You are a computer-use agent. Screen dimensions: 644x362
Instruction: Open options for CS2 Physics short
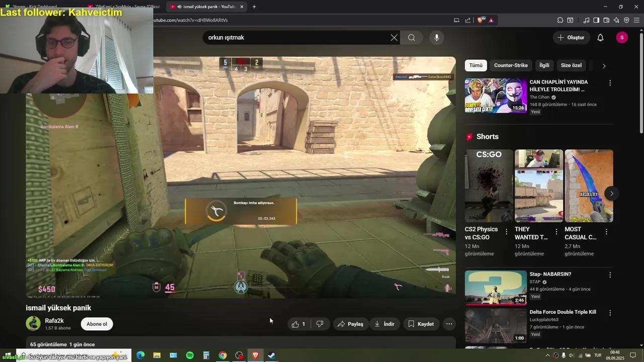point(507,232)
